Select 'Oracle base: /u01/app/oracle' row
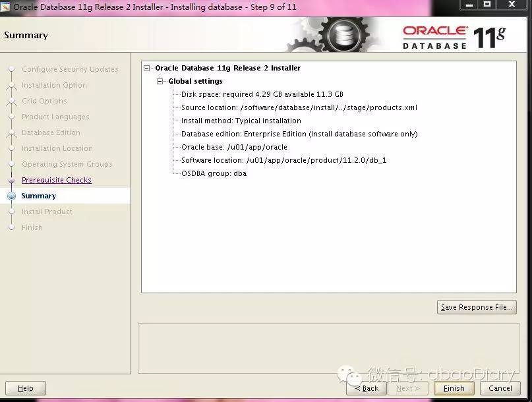The width and height of the screenshot is (532, 402). [x=234, y=147]
